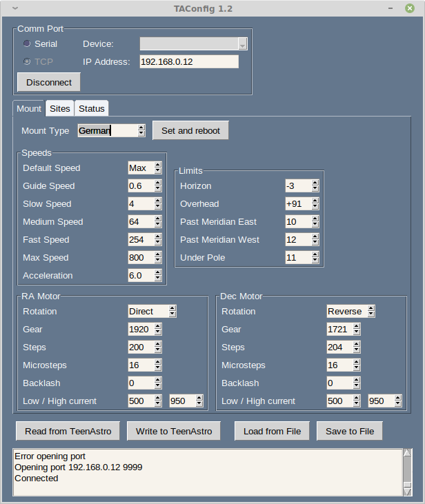
Task: Adjust Default Speed spinner arrows
Action: [x=157, y=168]
